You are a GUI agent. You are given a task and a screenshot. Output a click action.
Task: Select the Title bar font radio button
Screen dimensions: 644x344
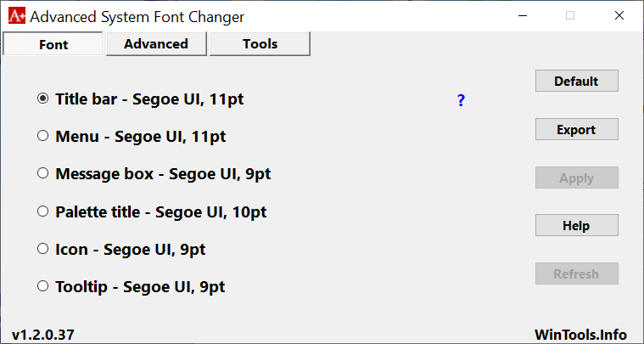(43, 99)
